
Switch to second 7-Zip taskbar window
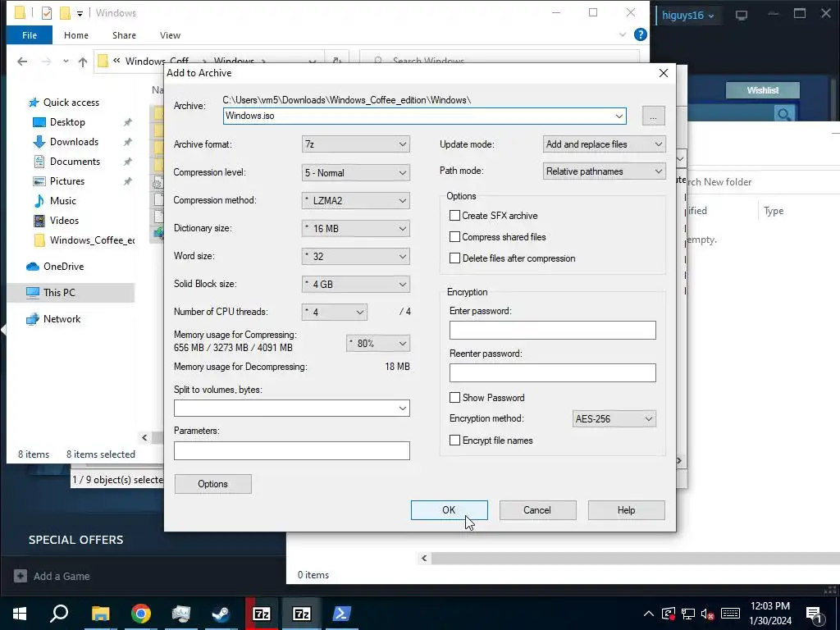tap(302, 614)
